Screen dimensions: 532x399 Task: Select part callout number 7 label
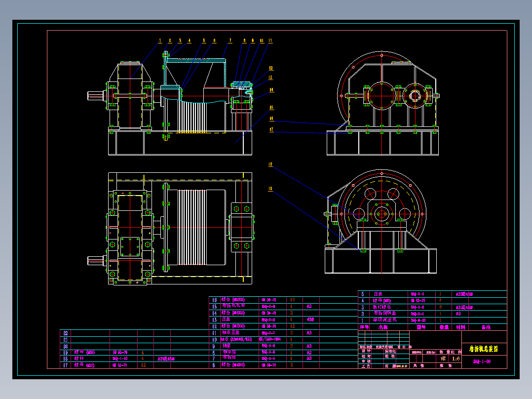coord(230,40)
